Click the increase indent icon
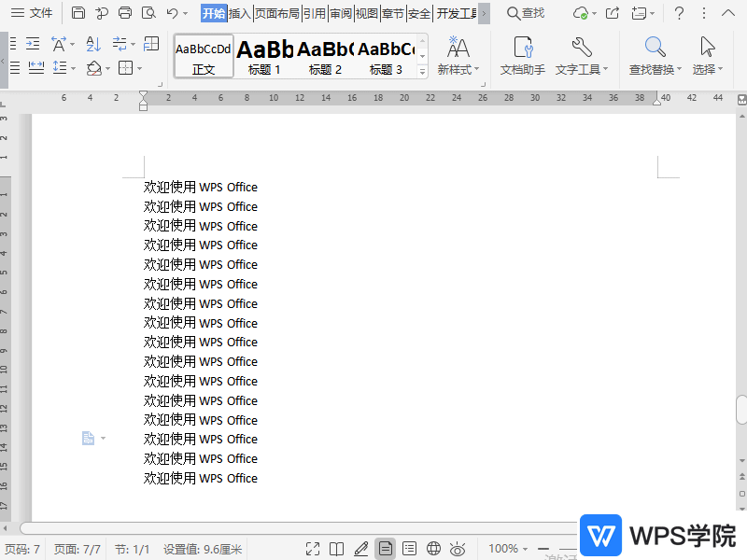The image size is (747, 560). click(33, 44)
